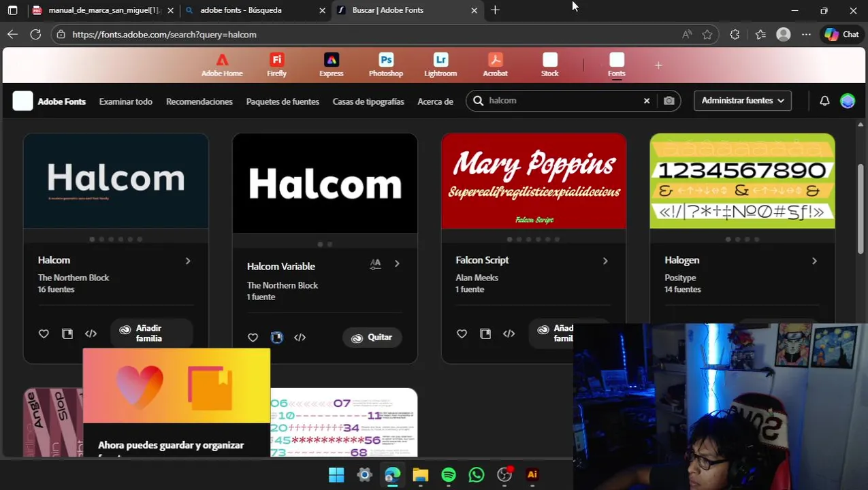Screen dimensions: 868x490
Task: Open web code for Falcon Script
Action: (x=509, y=333)
